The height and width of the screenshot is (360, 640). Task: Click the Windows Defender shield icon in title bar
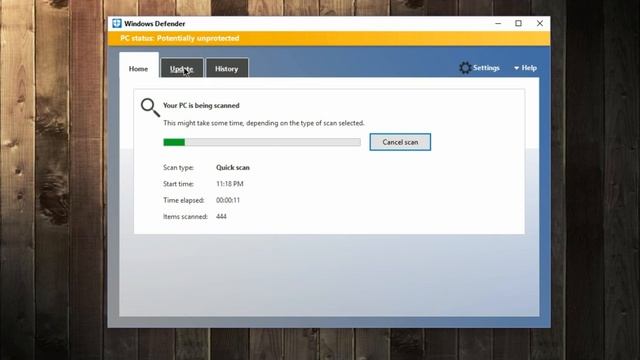117,23
